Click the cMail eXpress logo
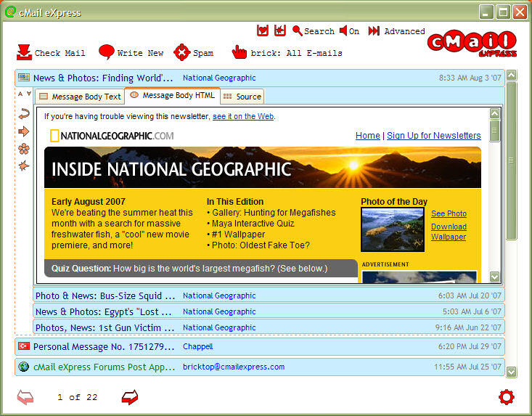Screen dimensions: 532x416 [472, 44]
